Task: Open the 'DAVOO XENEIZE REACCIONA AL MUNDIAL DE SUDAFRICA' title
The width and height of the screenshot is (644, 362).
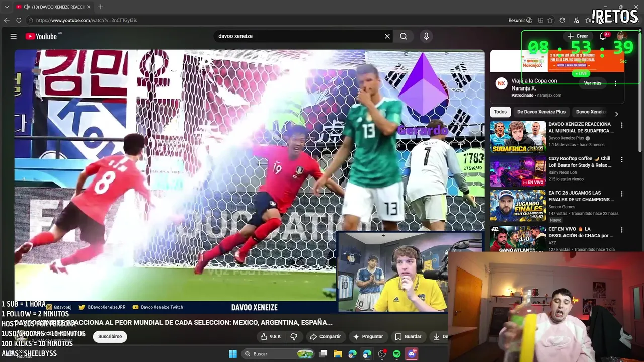Action: point(581,127)
